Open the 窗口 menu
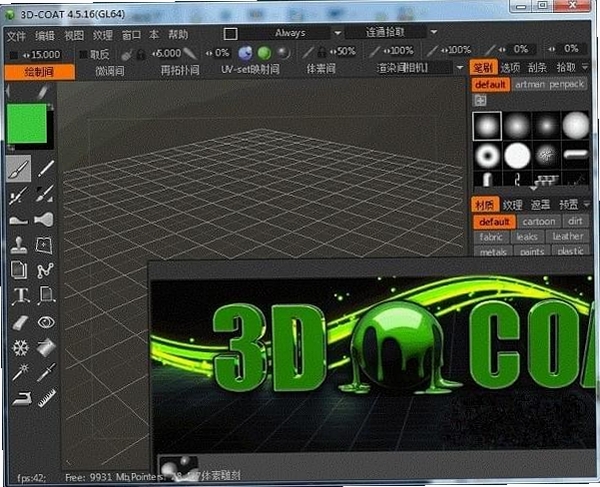Image resolution: width=600 pixels, height=487 pixels. coord(131,36)
